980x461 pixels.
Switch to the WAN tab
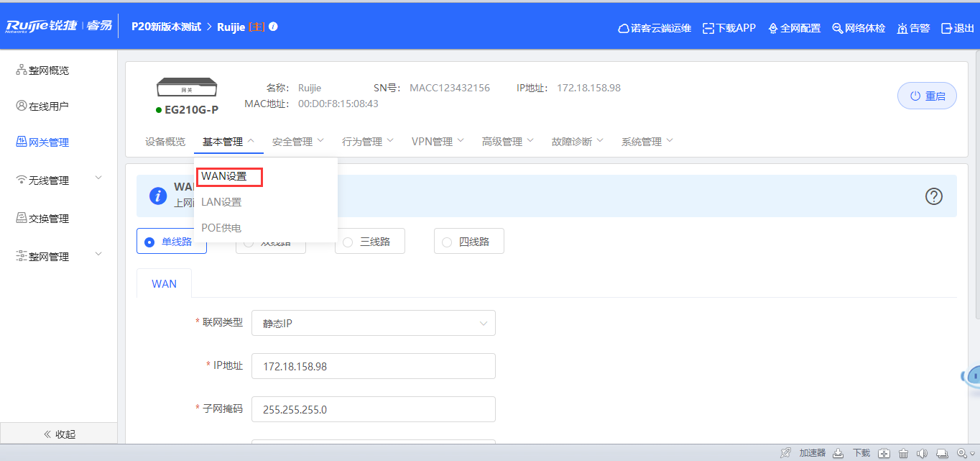point(164,283)
